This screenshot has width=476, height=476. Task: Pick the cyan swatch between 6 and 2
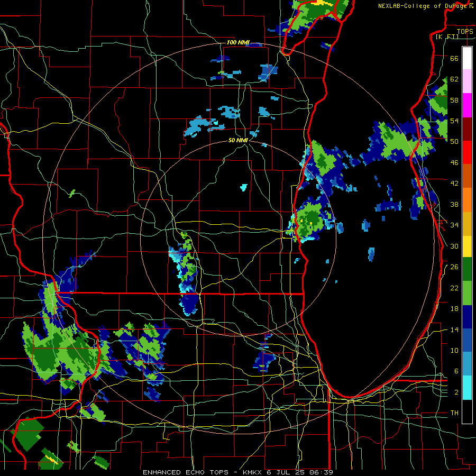pyautogui.click(x=467, y=388)
